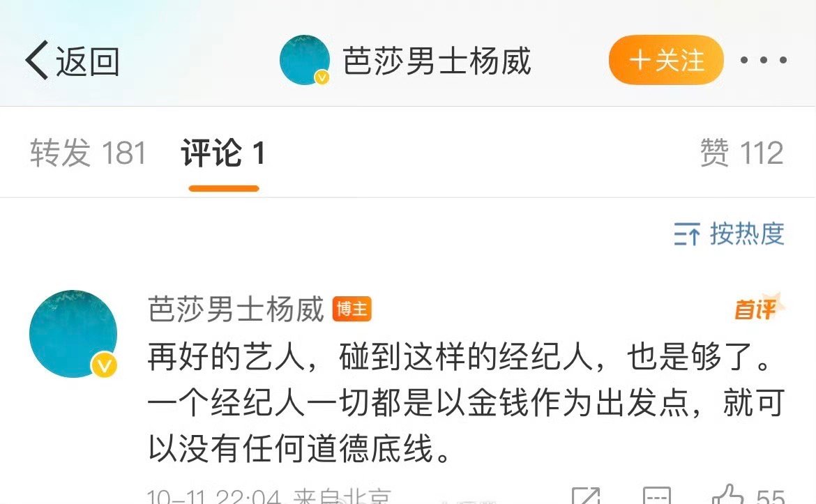Select the 评论 1 tab
Viewport: 816px width, 504px height.
(224, 153)
